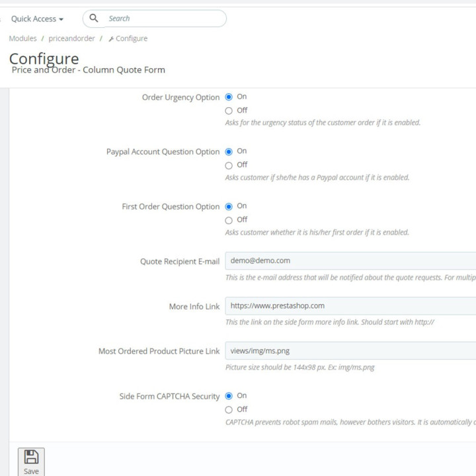This screenshot has height=476, width=476.
Task: Click the help text about urgency status
Action: click(x=323, y=123)
